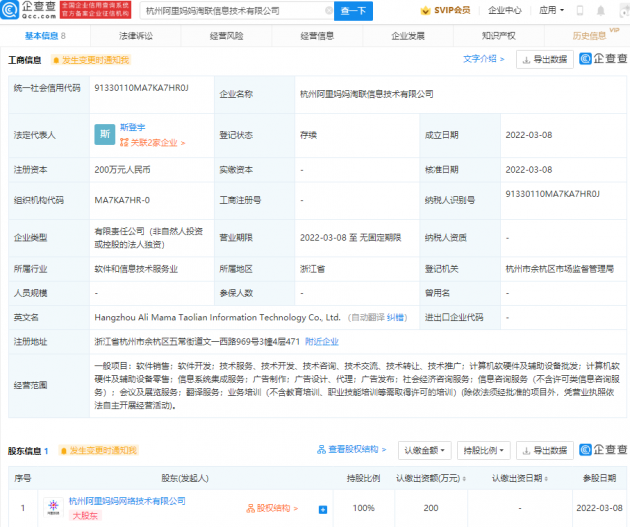Select the credit code 91330110MA7KA7HR0J in 统一社会信用代码 row
Viewport: 630px width, 527px height.
tap(141, 88)
